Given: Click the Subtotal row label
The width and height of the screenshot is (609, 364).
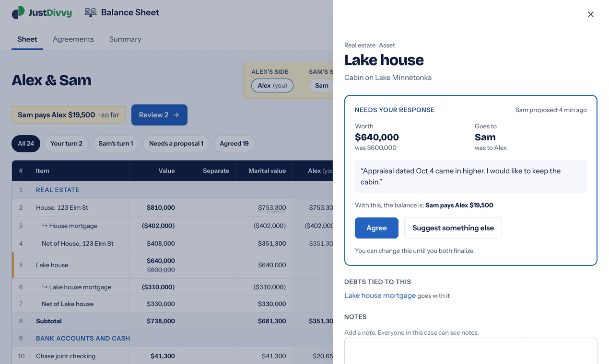Looking at the screenshot, I should point(49,321).
